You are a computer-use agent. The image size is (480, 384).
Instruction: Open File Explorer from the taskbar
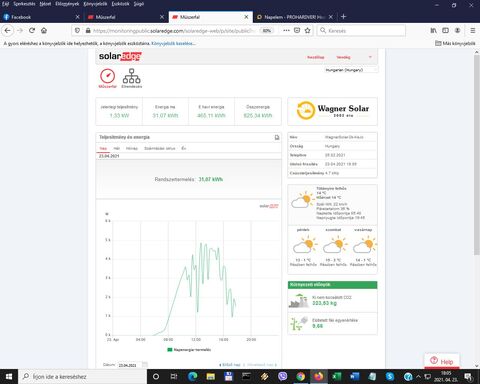[210, 377]
